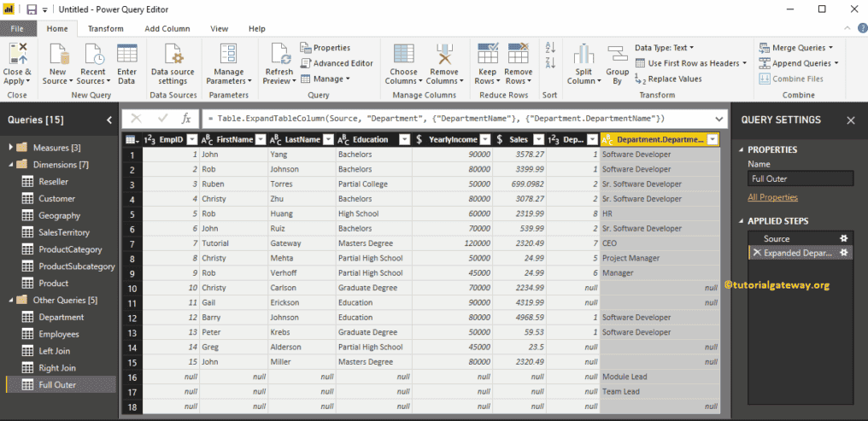Open the FirstName column filter dropdown
The width and height of the screenshot is (868, 421).
[x=261, y=139]
